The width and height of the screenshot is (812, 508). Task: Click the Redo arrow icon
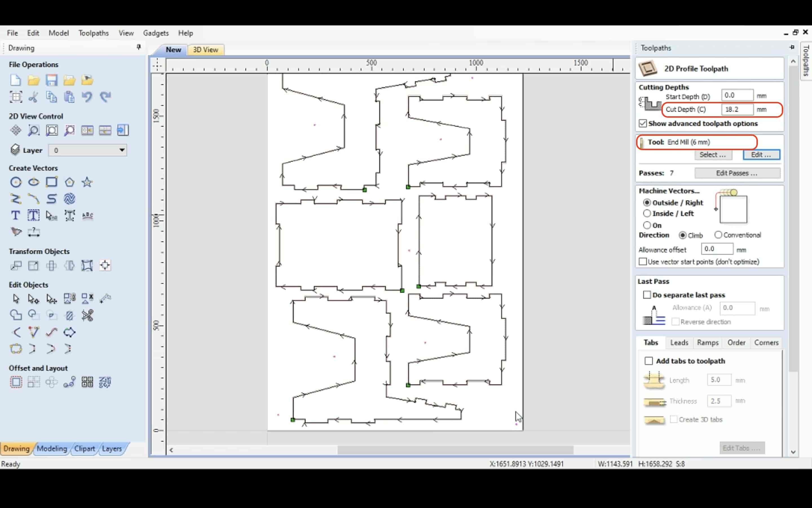(105, 97)
